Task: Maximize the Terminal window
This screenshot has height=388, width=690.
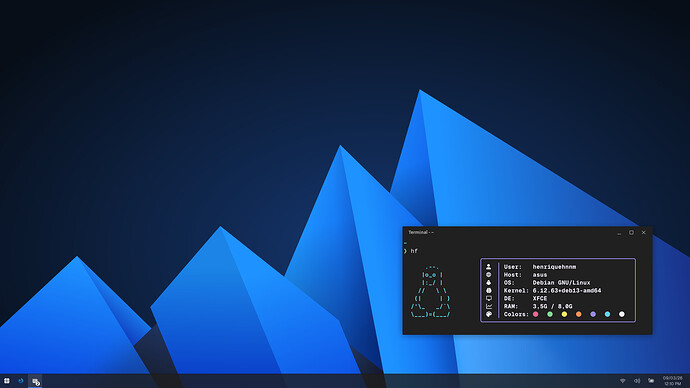Action: [x=631, y=232]
